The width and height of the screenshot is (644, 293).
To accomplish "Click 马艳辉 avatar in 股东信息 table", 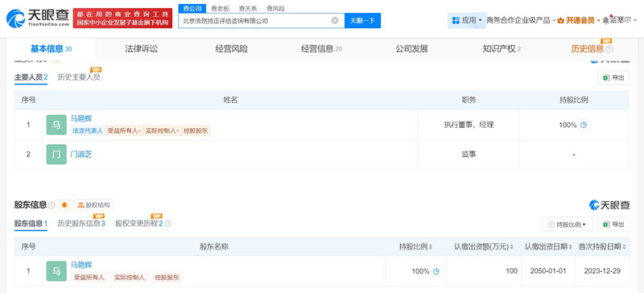I will coord(56,271).
